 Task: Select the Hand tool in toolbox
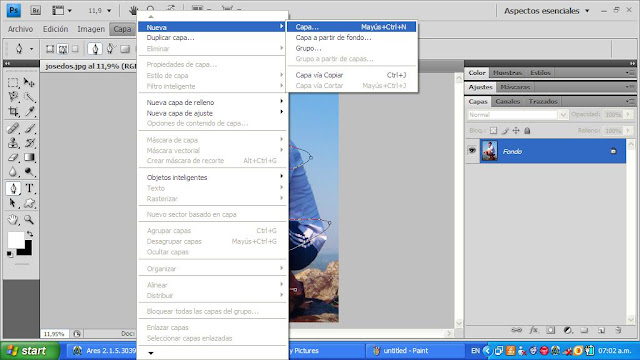point(13,220)
